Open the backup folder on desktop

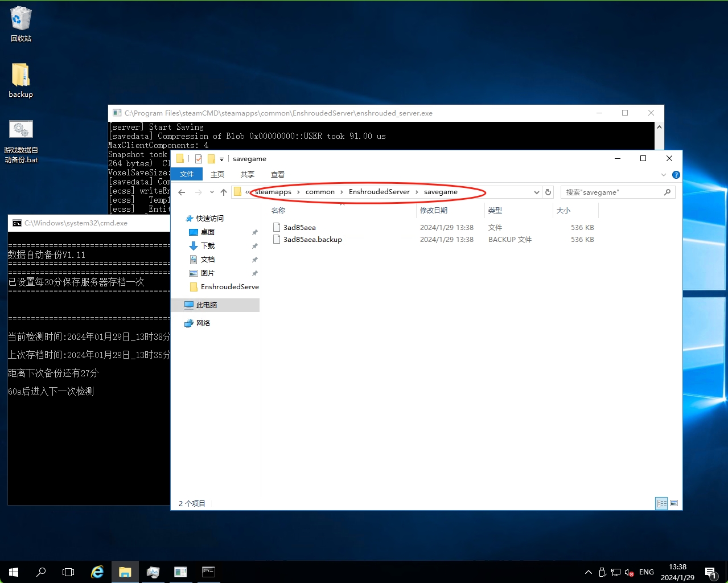click(x=20, y=80)
